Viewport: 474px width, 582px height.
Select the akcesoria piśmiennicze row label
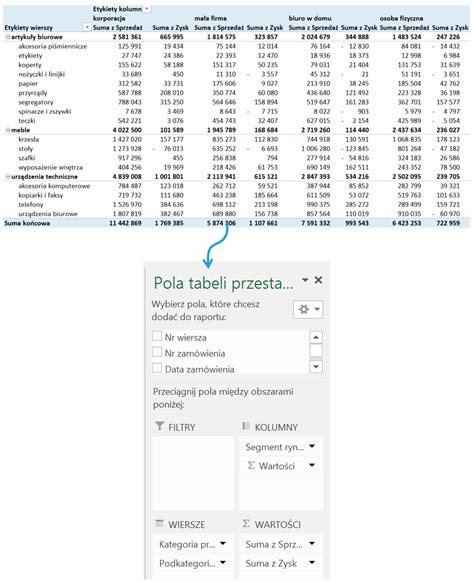coord(53,46)
